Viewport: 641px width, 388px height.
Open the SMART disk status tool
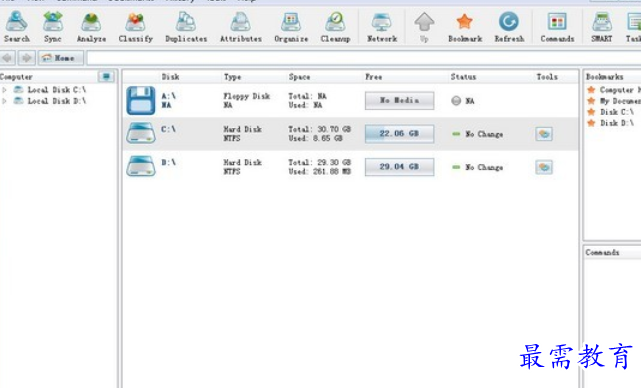click(x=601, y=27)
